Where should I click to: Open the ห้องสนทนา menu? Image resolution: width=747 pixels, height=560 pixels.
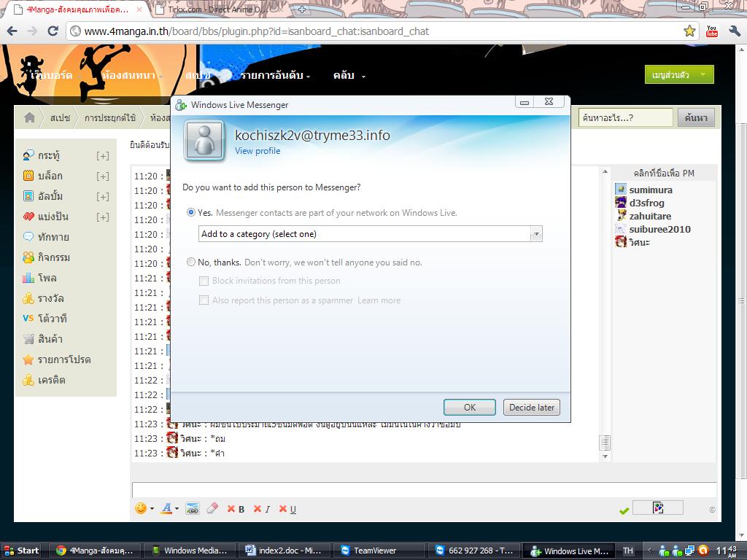click(x=131, y=75)
